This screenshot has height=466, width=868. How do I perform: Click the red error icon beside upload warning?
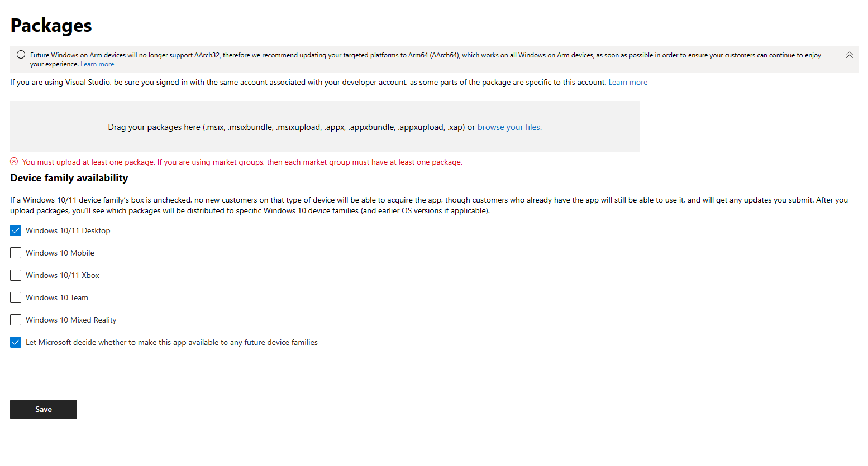tap(14, 162)
